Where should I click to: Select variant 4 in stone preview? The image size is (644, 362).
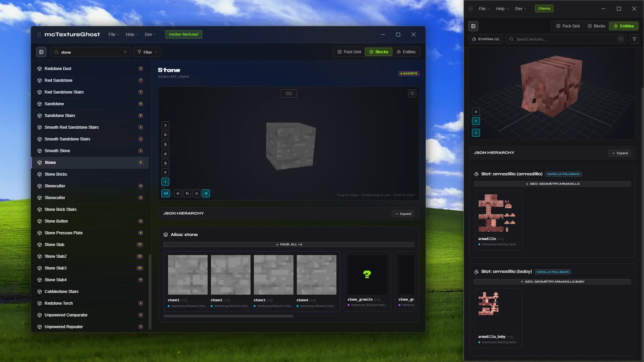(165, 154)
